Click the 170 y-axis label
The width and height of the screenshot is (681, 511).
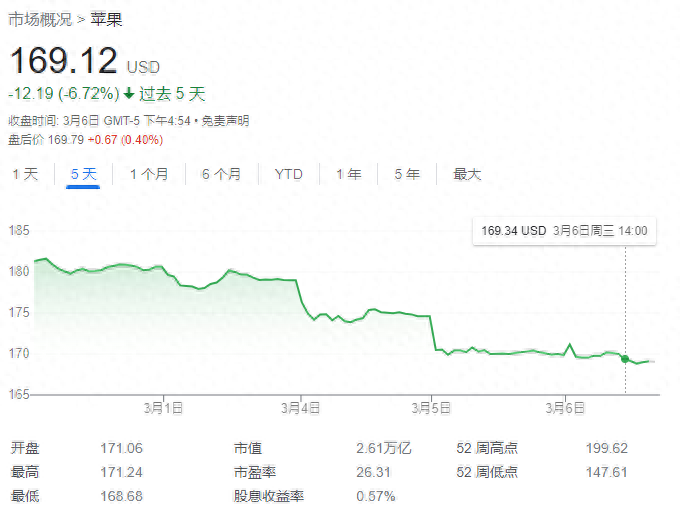pos(19,353)
